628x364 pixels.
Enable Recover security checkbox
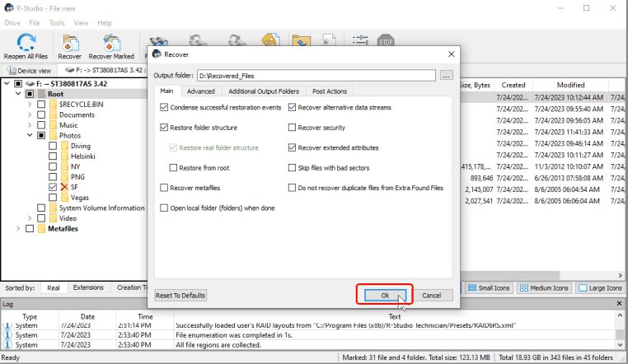(x=292, y=127)
